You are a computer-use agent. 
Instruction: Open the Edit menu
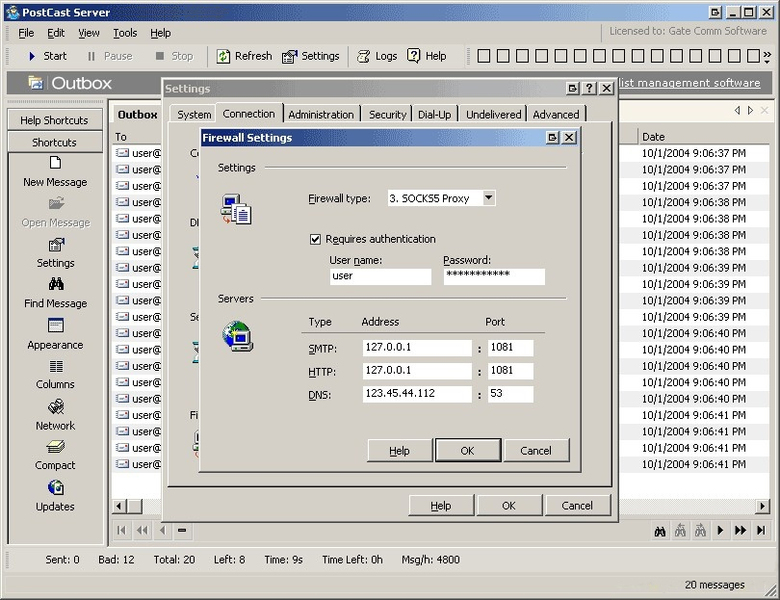[x=56, y=33]
